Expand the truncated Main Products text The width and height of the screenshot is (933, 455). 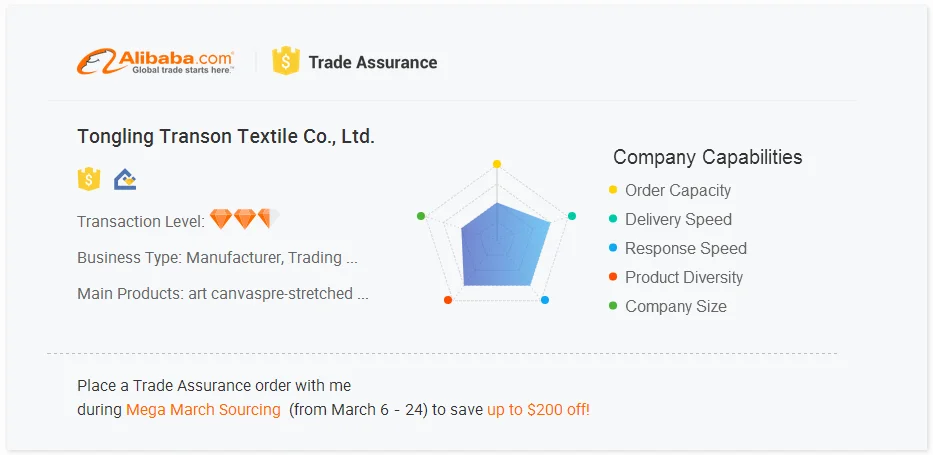click(362, 294)
